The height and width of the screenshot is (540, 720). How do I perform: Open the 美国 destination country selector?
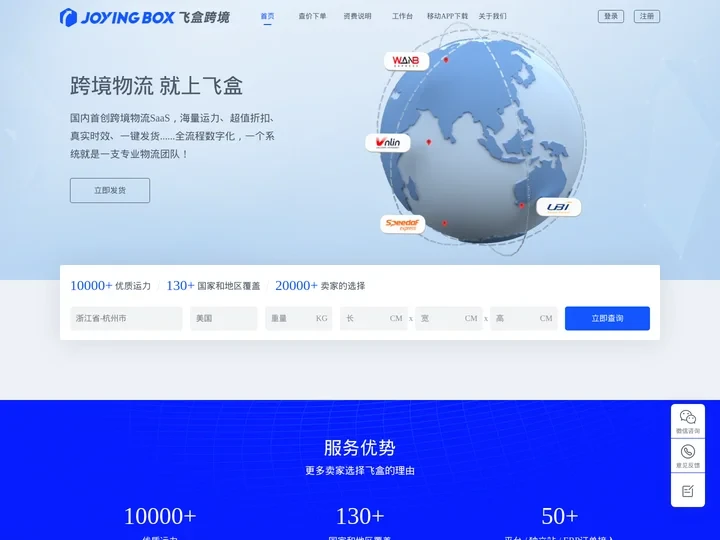coord(224,318)
